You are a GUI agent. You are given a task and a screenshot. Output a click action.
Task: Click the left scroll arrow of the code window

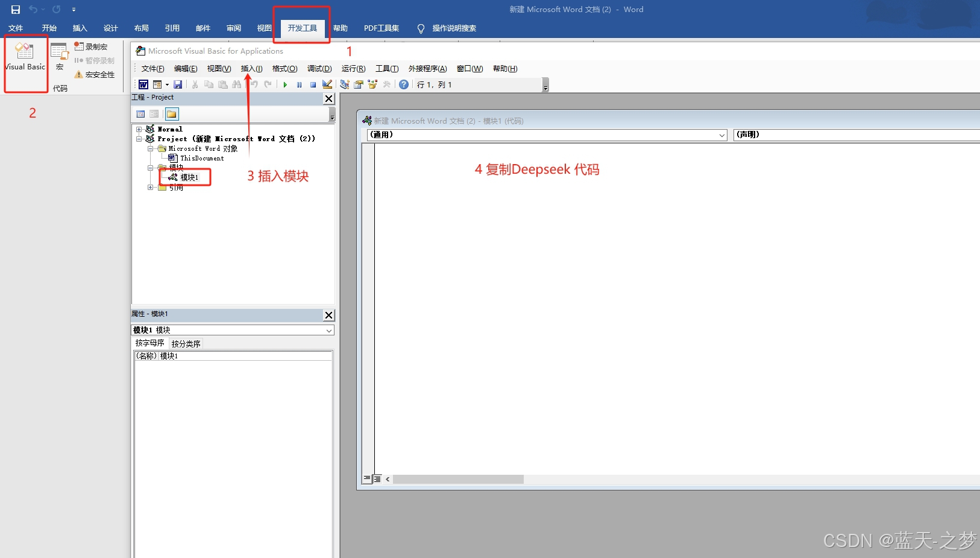point(388,479)
